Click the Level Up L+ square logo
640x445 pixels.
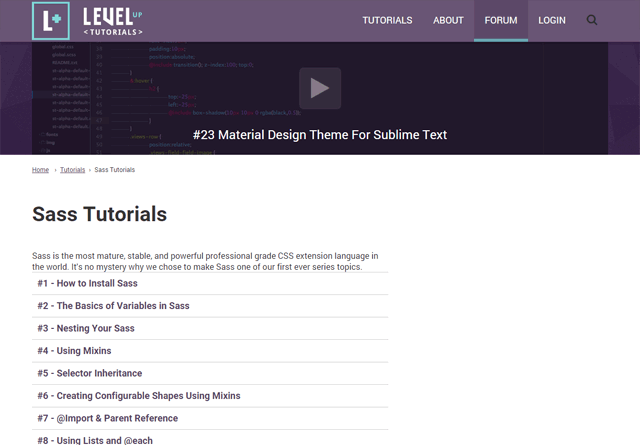click(51, 21)
